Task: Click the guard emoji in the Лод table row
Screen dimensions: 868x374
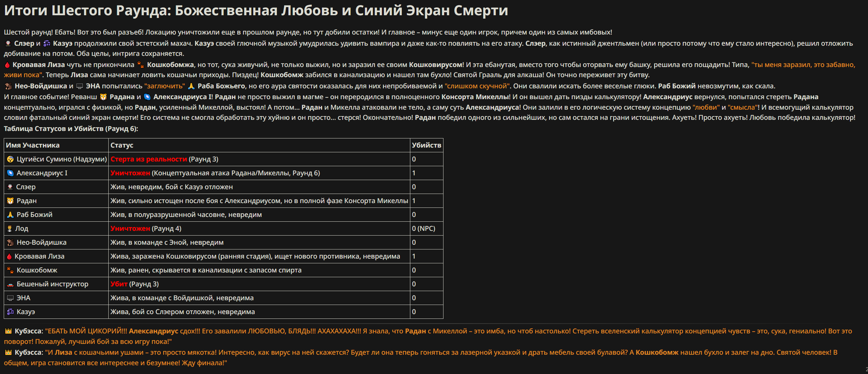Action: [10, 228]
